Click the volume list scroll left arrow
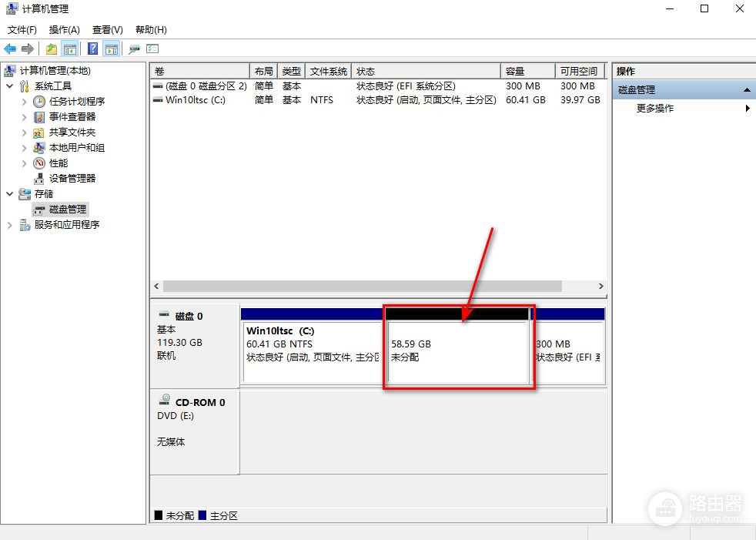Image resolution: width=756 pixels, height=540 pixels. point(156,286)
